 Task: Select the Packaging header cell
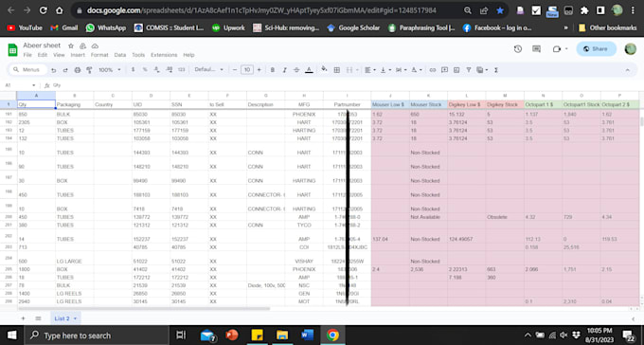pos(74,105)
